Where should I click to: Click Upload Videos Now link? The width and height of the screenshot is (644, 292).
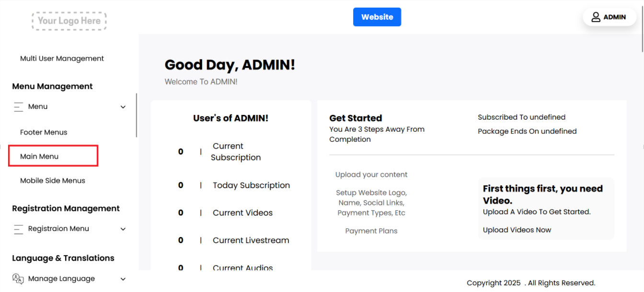517,230
